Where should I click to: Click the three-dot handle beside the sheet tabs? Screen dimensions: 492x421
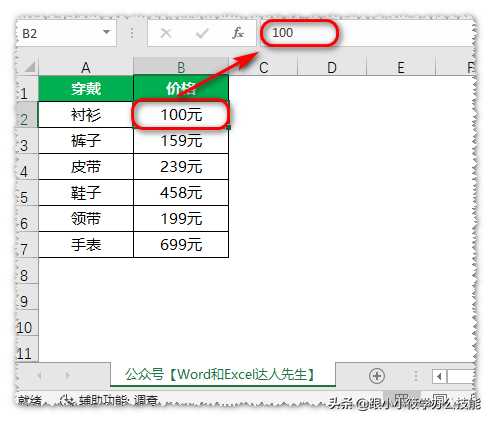pos(416,376)
